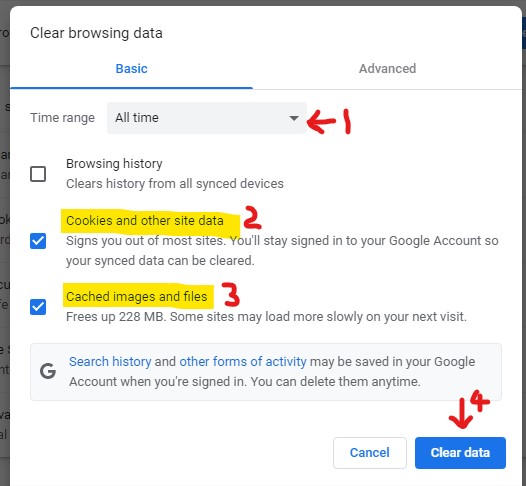The height and width of the screenshot is (486, 526).
Task: Click the Browsing history label text
Action: tap(114, 164)
